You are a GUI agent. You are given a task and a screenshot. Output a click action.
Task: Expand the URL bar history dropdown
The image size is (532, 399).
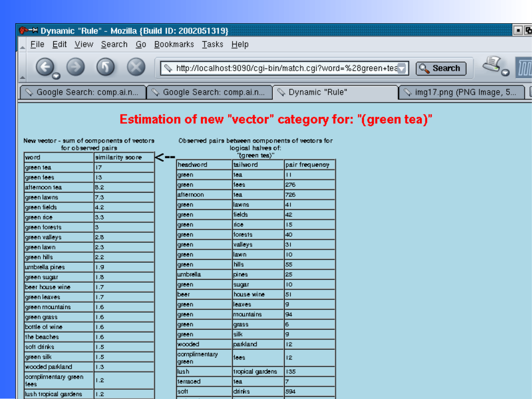[402, 69]
